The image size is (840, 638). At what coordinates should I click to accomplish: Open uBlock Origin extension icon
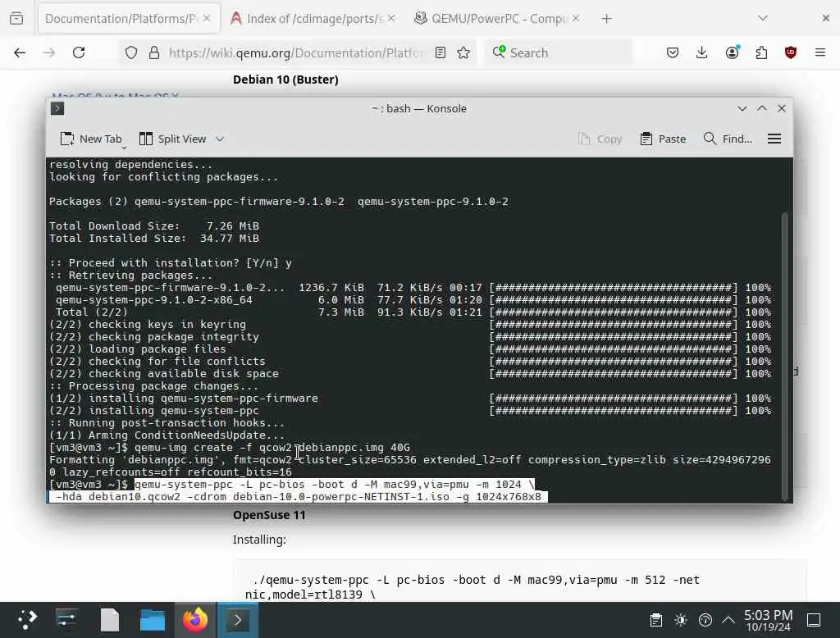pos(791,52)
